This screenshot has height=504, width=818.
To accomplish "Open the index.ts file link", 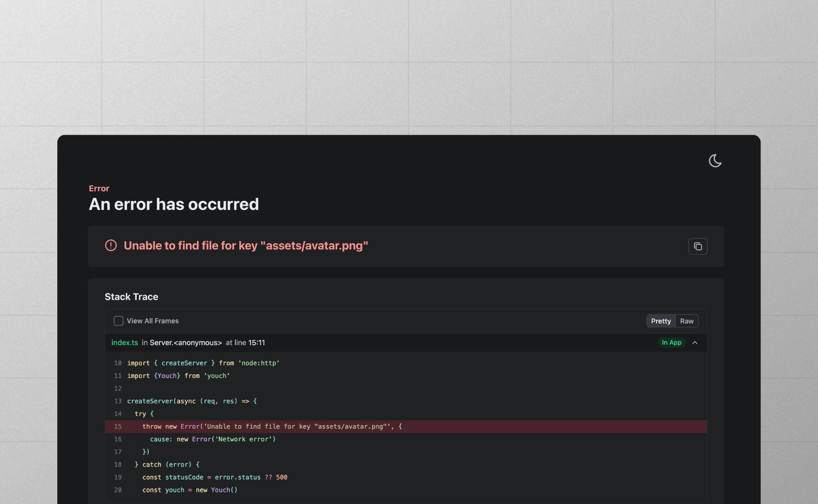I will click(125, 343).
